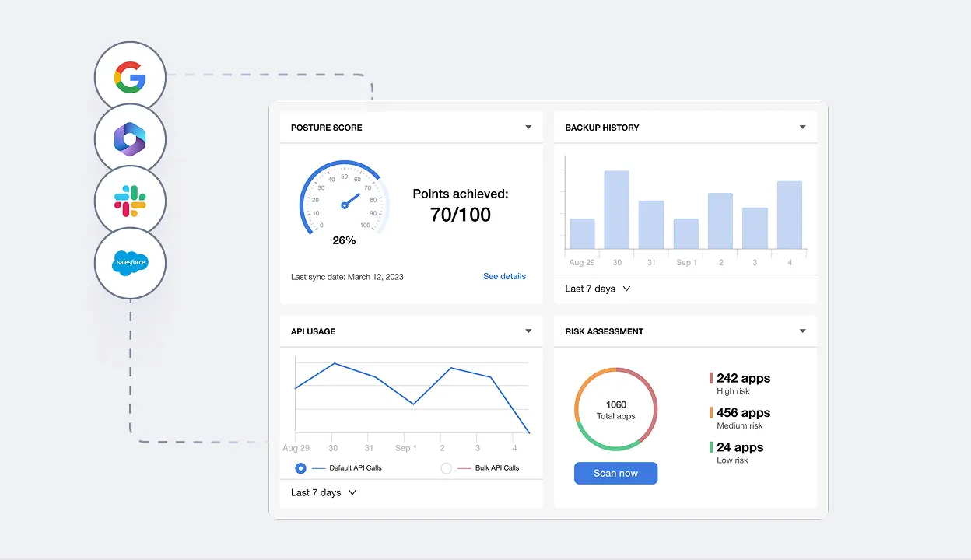Click the See details link
This screenshot has height=560, width=971.
(504, 276)
